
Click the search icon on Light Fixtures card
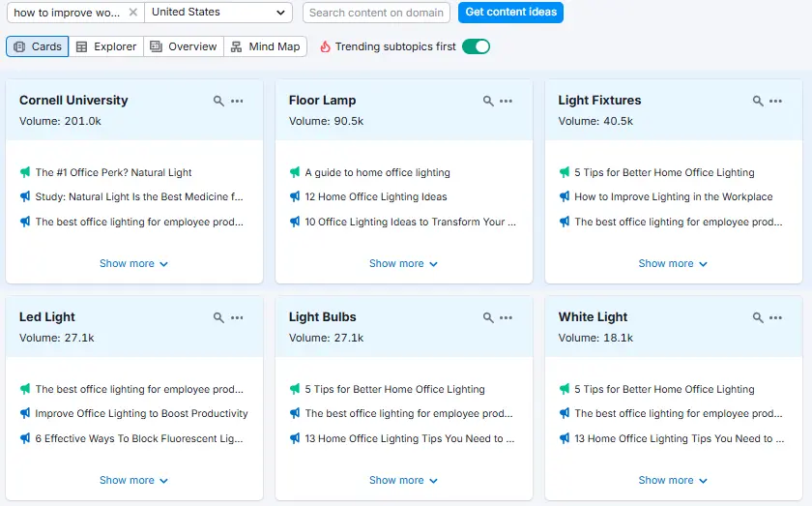(759, 101)
